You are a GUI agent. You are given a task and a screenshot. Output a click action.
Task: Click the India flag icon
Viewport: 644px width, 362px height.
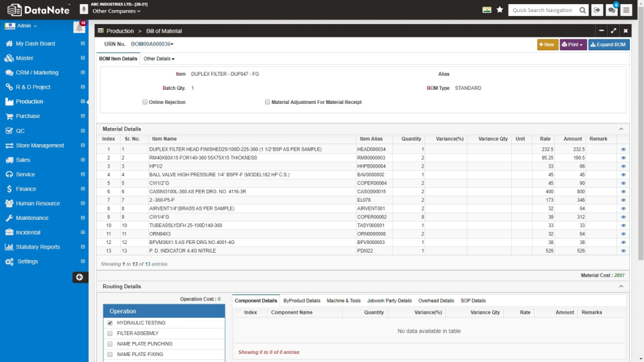tap(487, 9)
